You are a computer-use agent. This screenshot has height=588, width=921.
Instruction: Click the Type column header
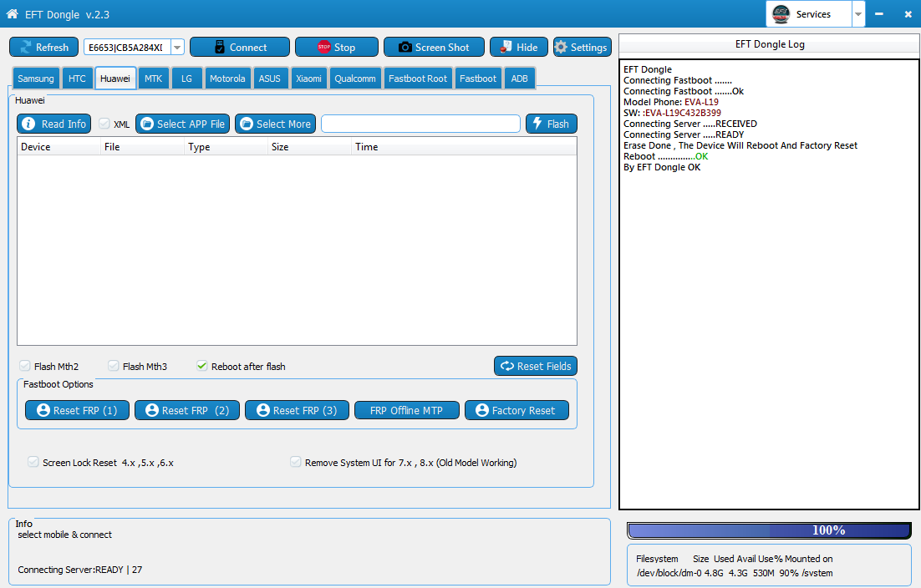click(226, 147)
